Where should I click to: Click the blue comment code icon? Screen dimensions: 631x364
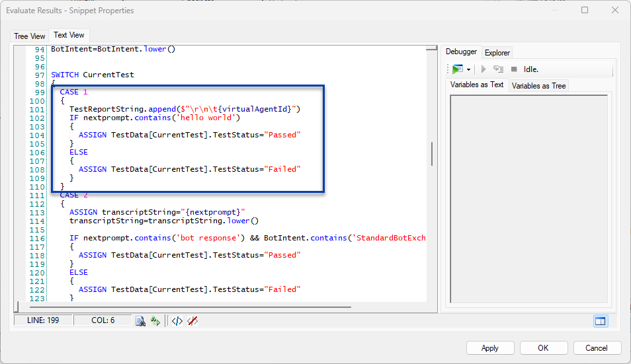click(x=177, y=321)
